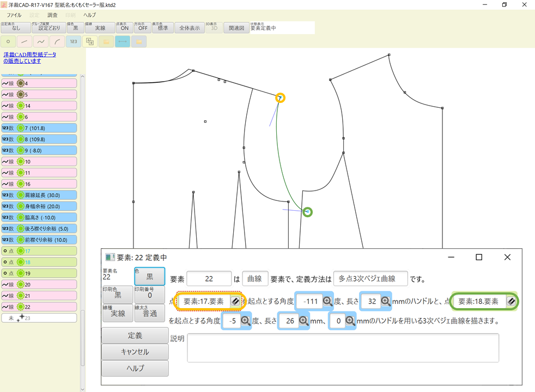Click the 黒 color button in the dialog

[149, 276]
